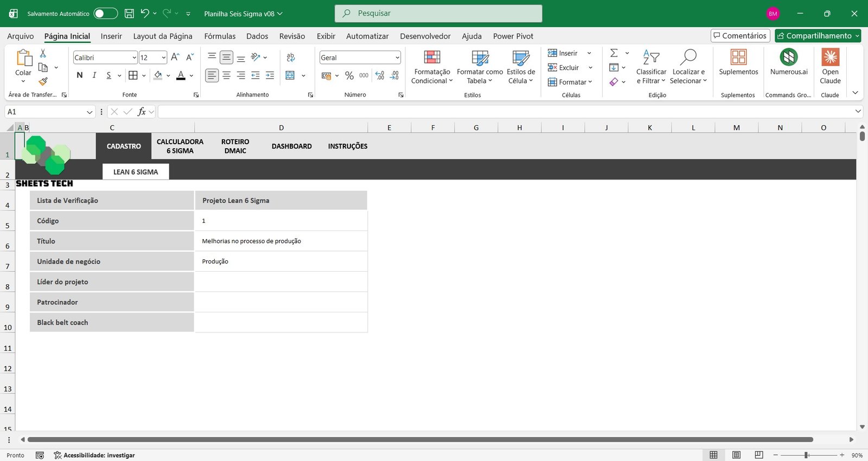Open Desenvolvedor ribbon tab
The image size is (868, 461).
(425, 36)
